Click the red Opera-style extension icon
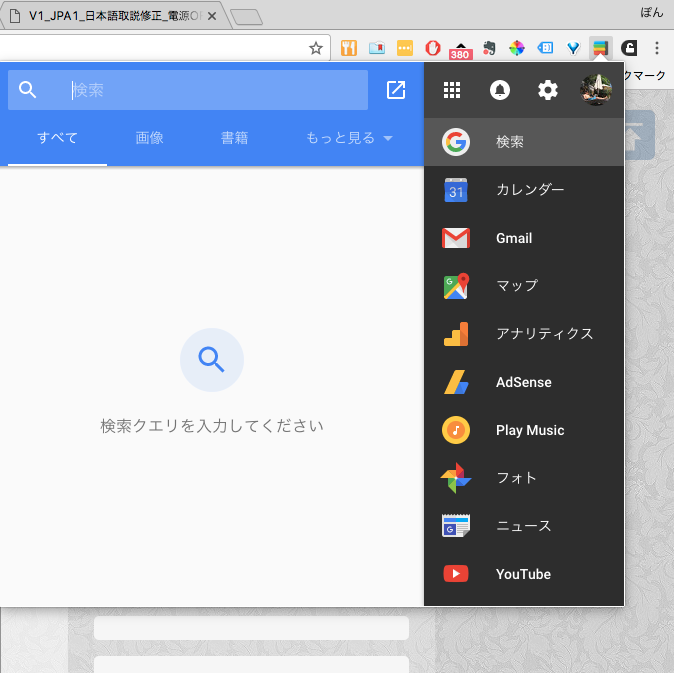674x673 pixels. [x=433, y=48]
